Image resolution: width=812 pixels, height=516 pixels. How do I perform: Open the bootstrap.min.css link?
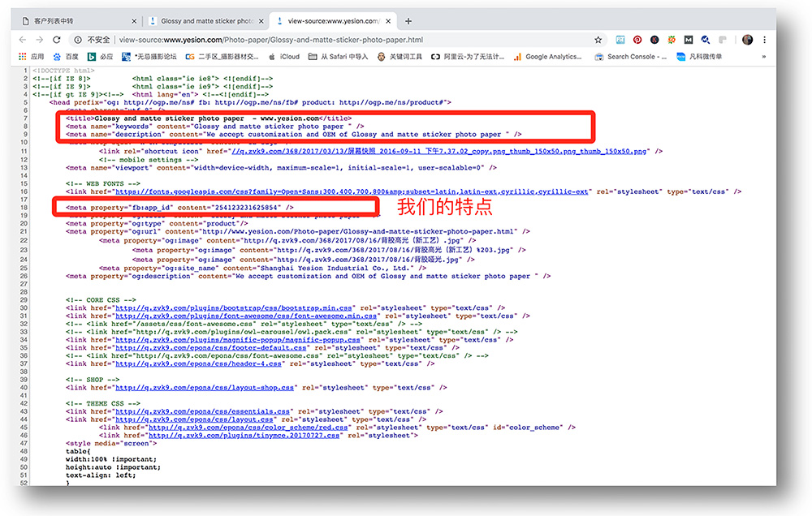tap(234, 308)
